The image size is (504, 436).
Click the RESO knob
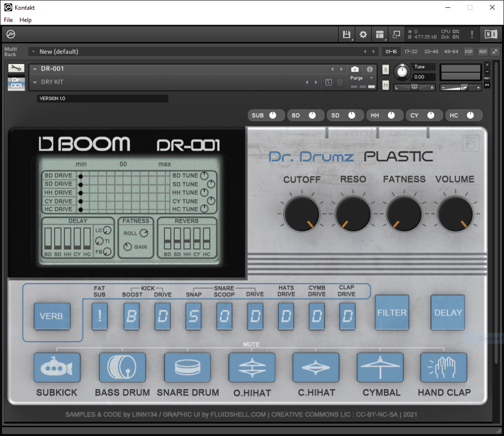pos(352,214)
